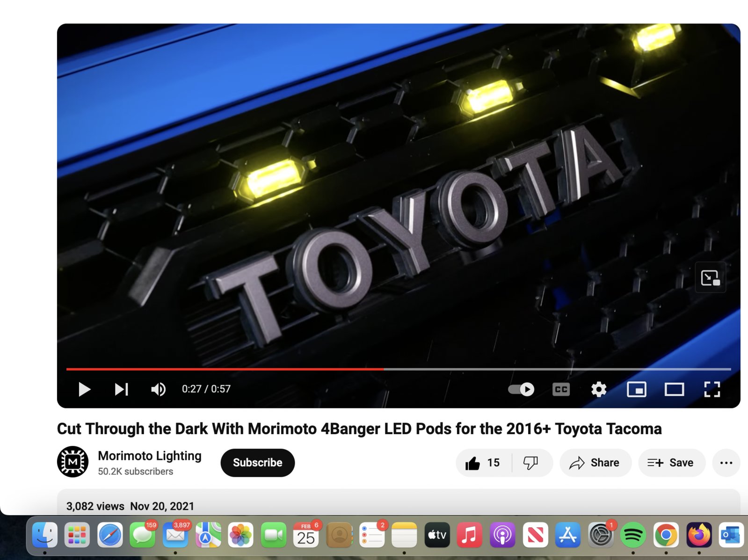Viewport: 748px width, 560px height.
Task: Like the video with thumbs up
Action: click(x=483, y=463)
